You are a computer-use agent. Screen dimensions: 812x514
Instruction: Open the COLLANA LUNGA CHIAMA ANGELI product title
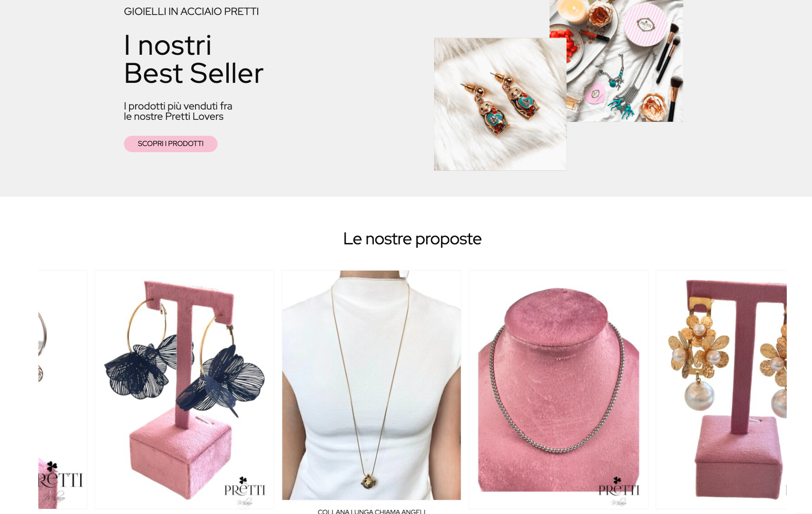pyautogui.click(x=371, y=511)
